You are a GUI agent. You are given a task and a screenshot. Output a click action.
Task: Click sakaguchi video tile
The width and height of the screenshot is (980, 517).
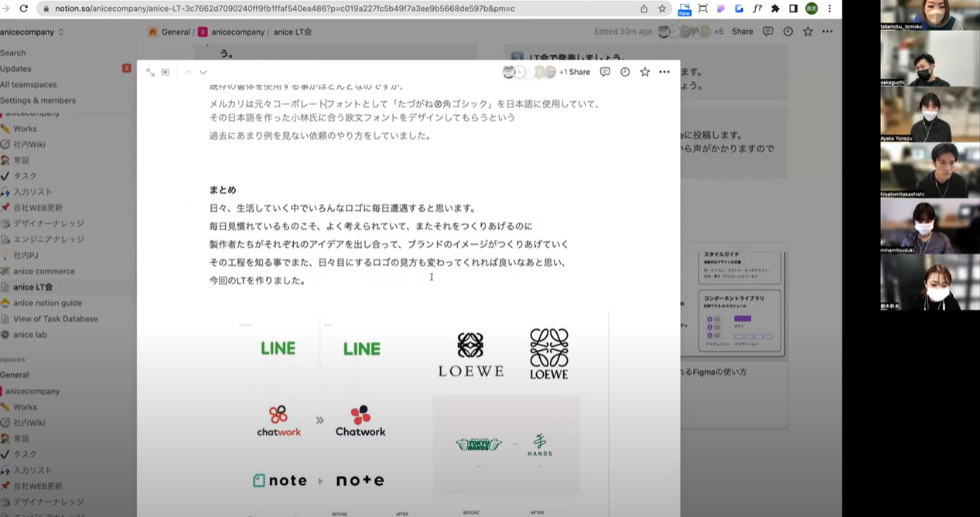click(929, 58)
